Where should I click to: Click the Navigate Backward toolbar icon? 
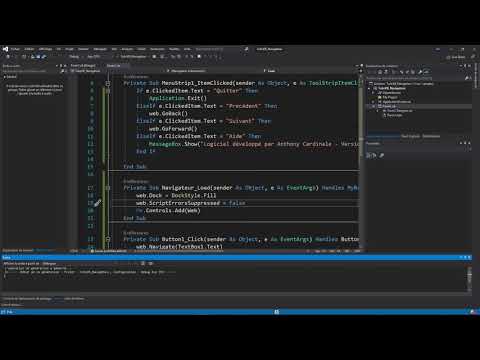pos(8,57)
